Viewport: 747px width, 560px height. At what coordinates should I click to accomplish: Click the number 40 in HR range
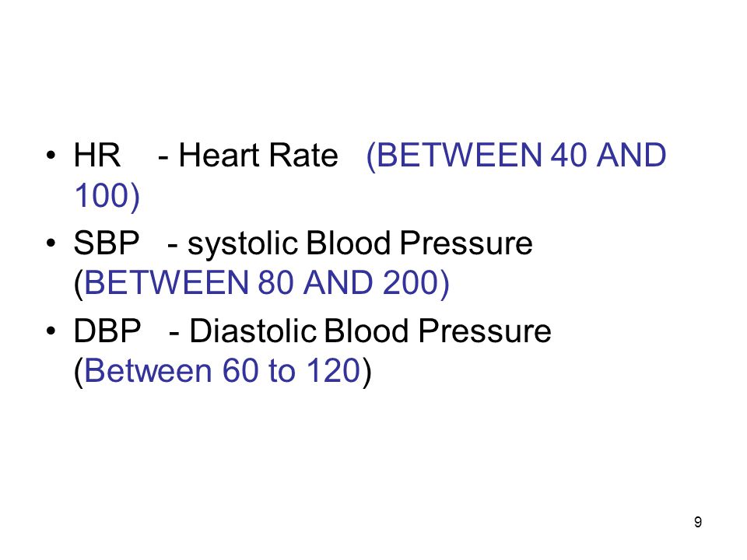pos(568,156)
